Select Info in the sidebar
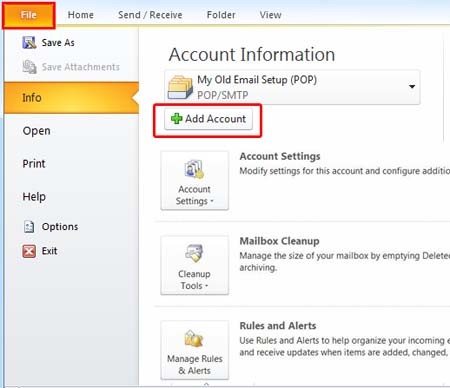 (71, 98)
